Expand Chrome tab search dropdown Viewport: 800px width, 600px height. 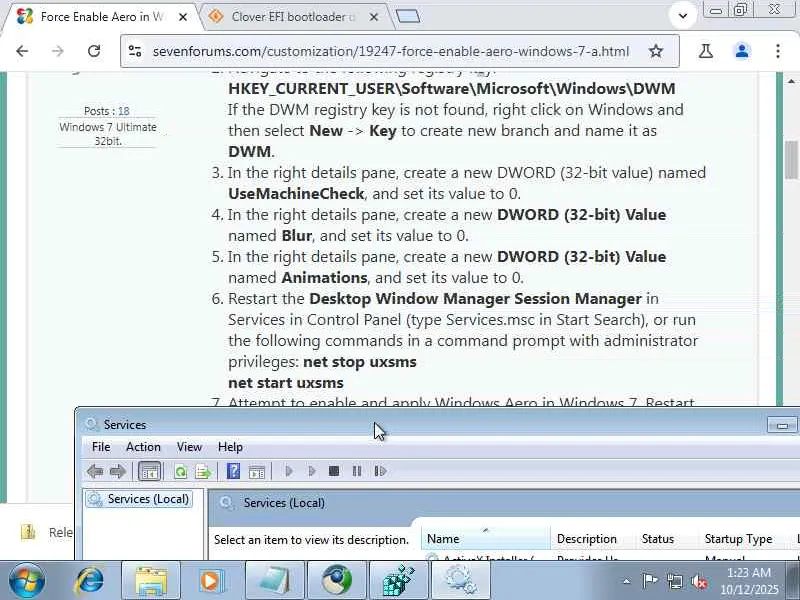click(683, 16)
